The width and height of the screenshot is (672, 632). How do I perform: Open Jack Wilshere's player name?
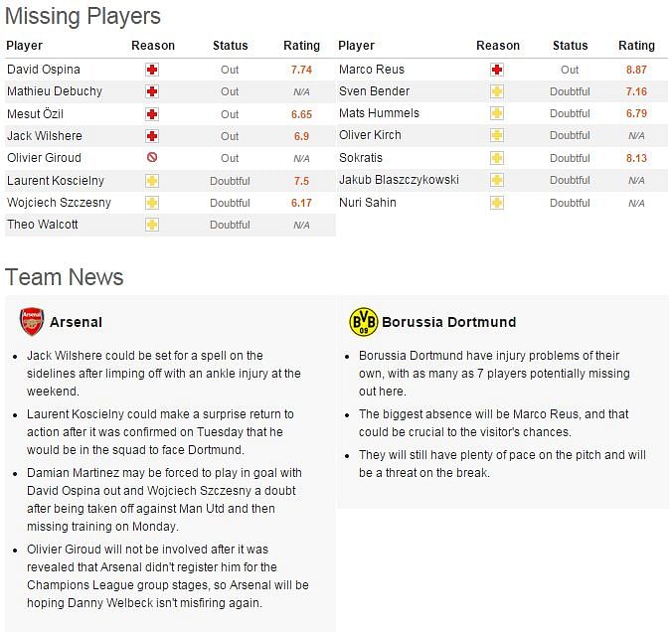[x=45, y=136]
